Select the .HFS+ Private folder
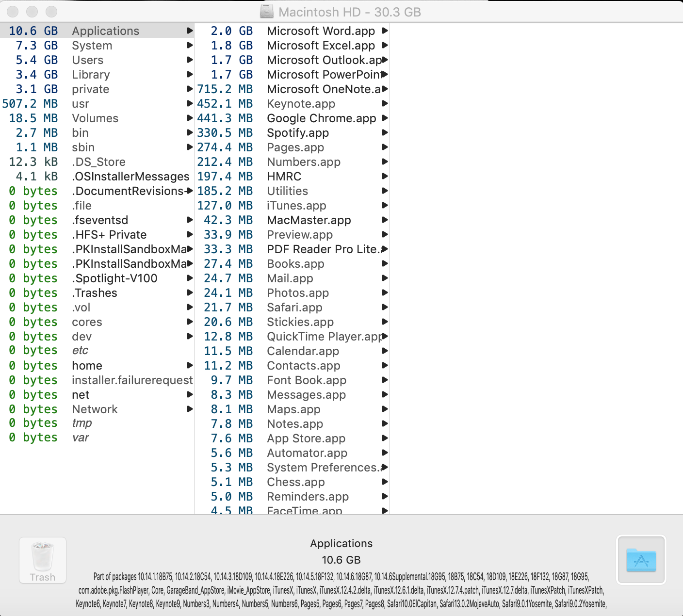The image size is (683, 616). coord(97,235)
